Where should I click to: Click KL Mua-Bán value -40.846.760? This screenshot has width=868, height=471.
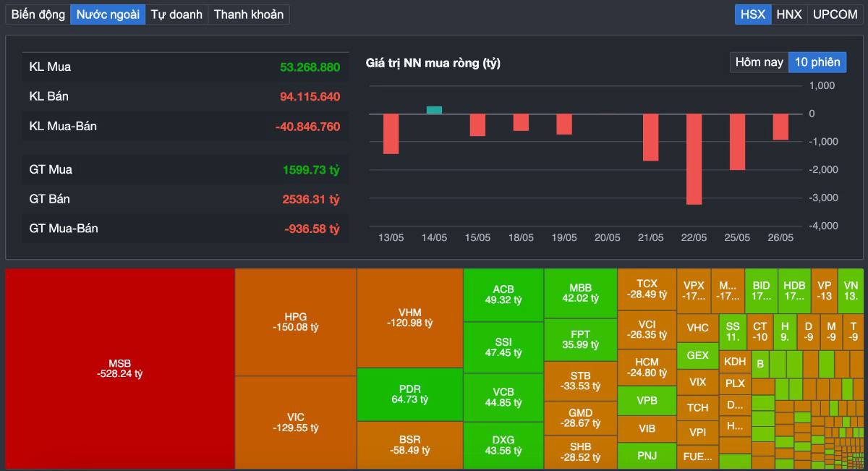pos(307,127)
